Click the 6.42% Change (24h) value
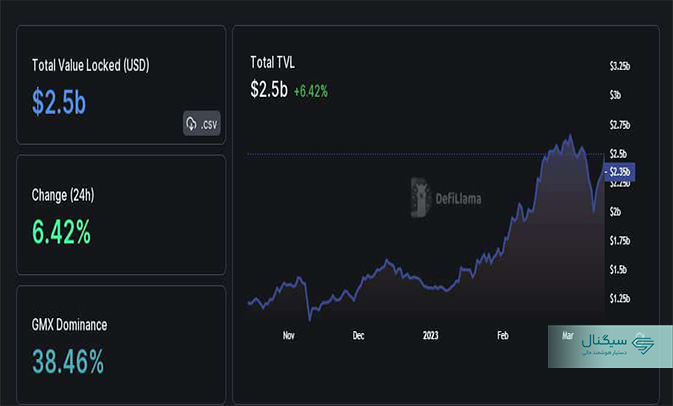Screen dimensions: 673x406 (61, 232)
